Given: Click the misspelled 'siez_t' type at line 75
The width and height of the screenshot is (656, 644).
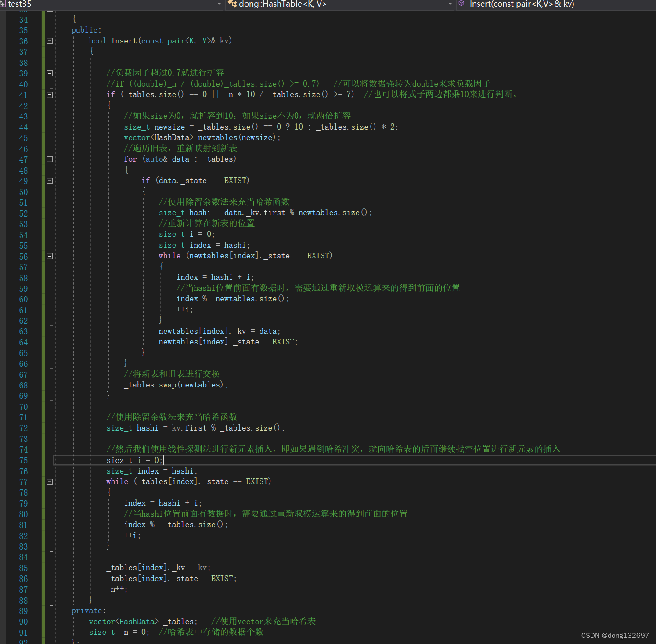Looking at the screenshot, I should point(119,460).
